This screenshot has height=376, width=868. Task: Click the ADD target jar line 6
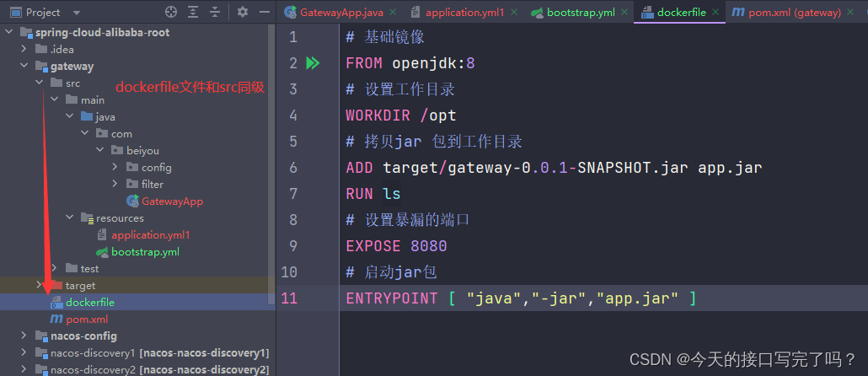click(555, 167)
